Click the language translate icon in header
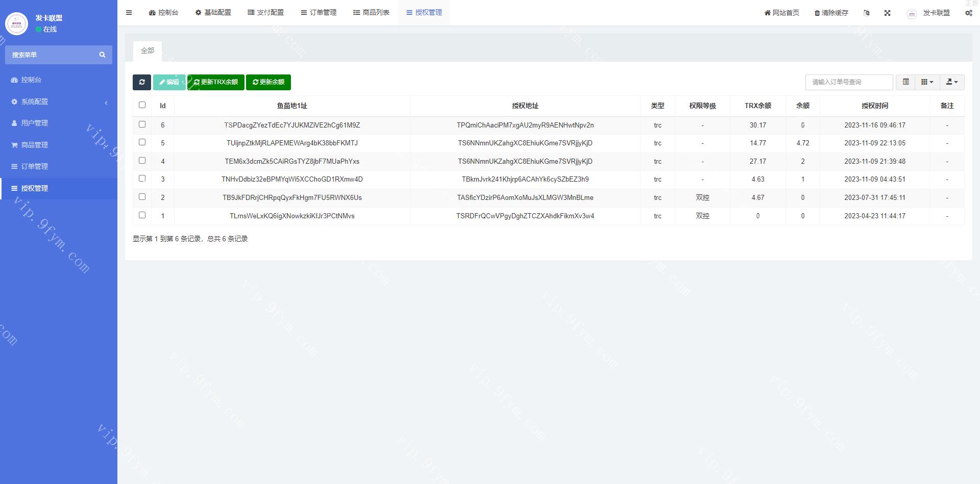 pos(866,13)
